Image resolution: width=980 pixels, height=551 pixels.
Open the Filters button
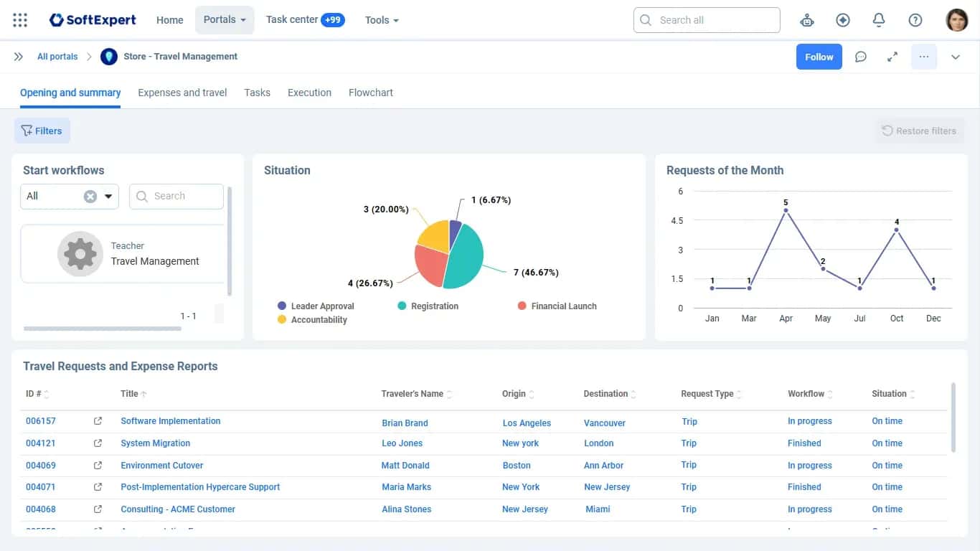pos(42,131)
